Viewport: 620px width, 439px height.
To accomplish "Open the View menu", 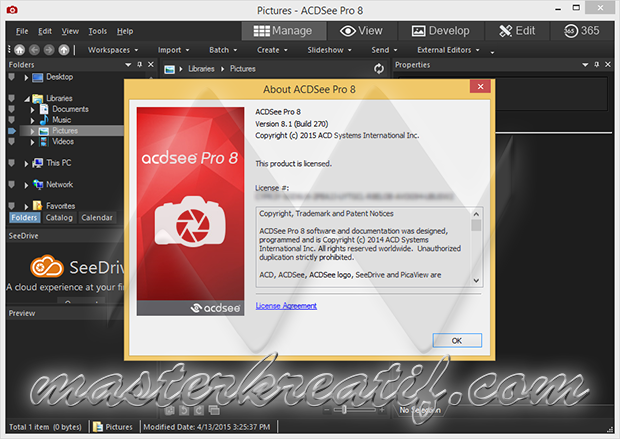I will click(70, 31).
